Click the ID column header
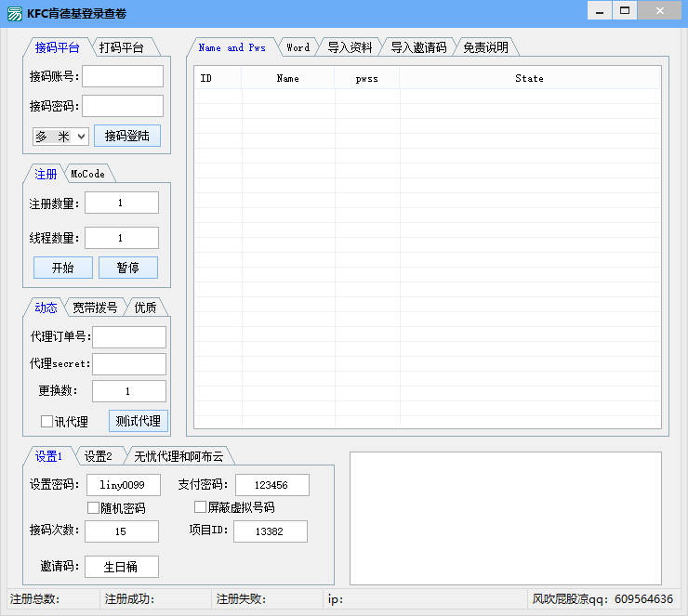The width and height of the screenshot is (688, 616). click(218, 78)
